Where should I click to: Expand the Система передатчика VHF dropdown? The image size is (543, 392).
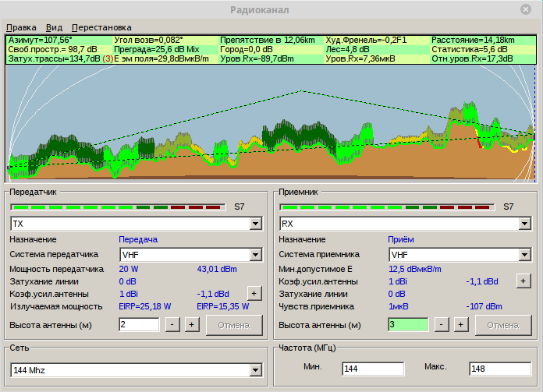pyautogui.click(x=255, y=255)
